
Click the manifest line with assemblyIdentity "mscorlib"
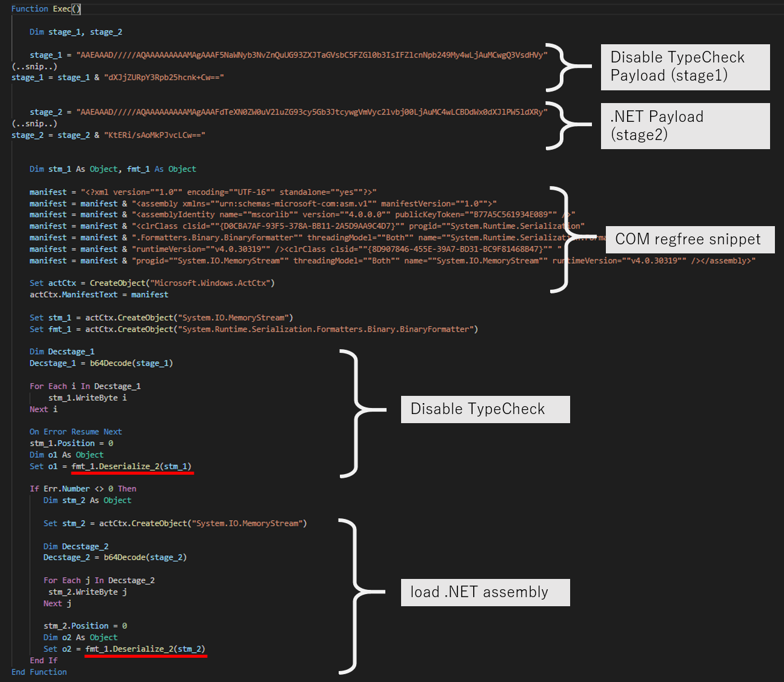(302, 215)
